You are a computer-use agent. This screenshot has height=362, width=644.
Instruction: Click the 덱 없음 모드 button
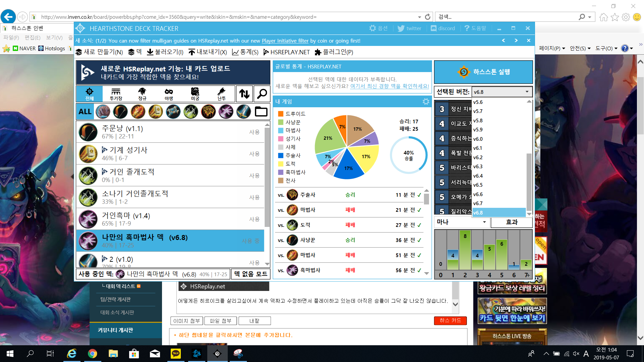[x=251, y=274]
